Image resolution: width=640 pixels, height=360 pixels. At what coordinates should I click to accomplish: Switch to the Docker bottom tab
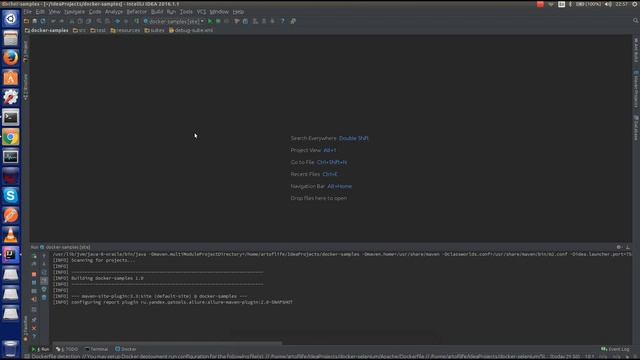[126, 349]
